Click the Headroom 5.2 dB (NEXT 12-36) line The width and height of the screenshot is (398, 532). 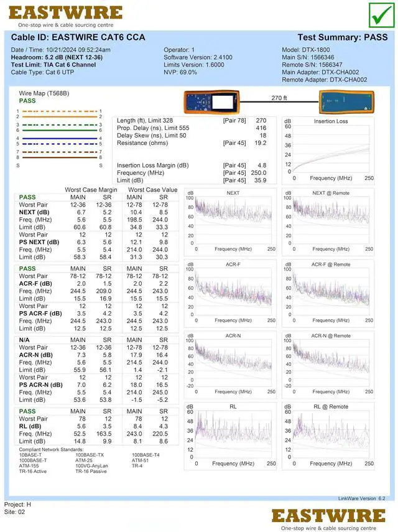pyautogui.click(x=57, y=57)
